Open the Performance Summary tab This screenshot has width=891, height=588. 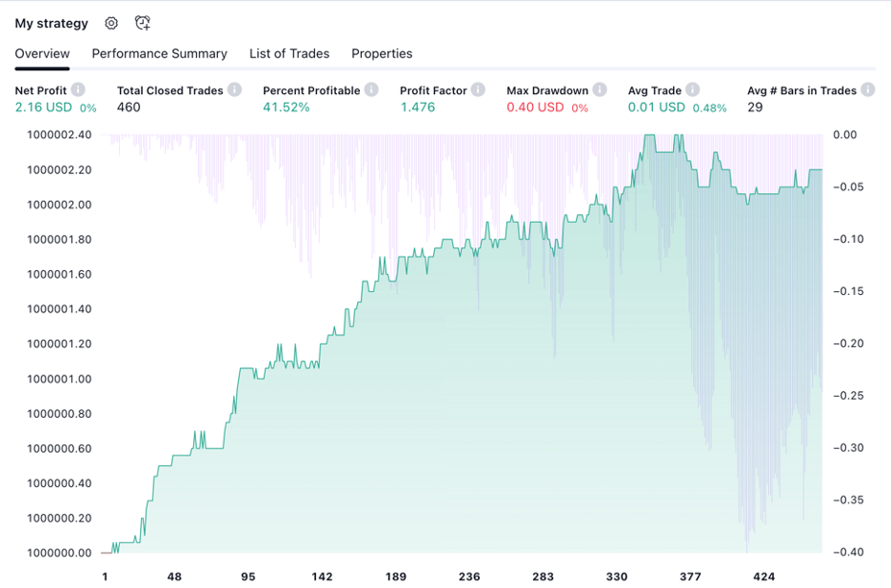click(160, 53)
